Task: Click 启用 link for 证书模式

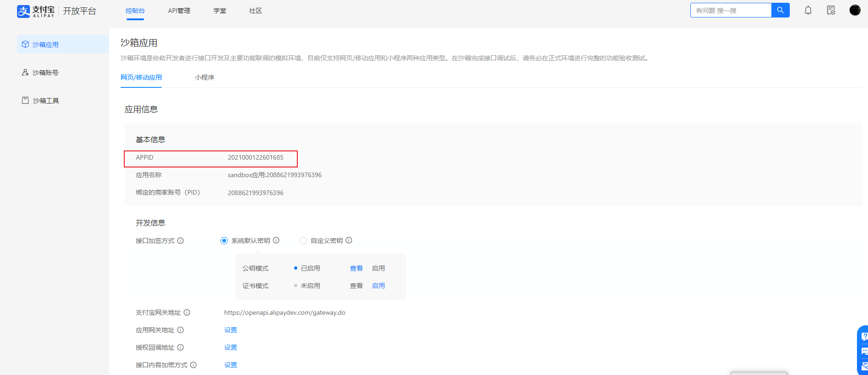Action: (378, 286)
